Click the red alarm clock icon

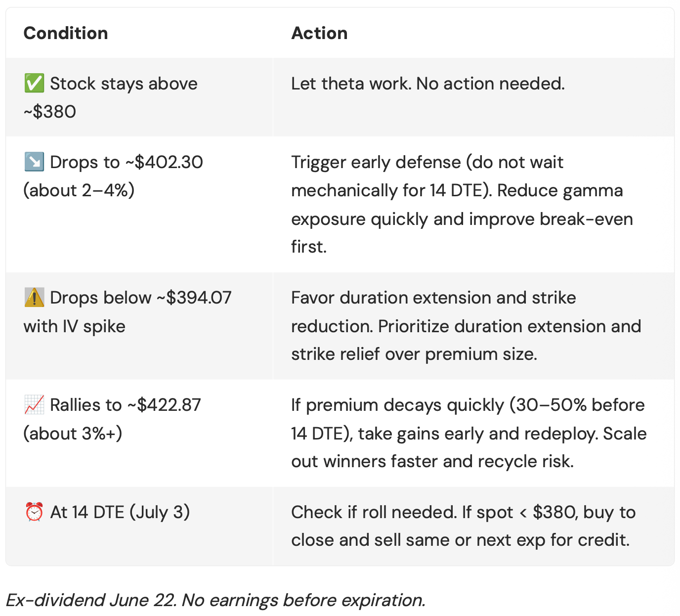pos(34,512)
